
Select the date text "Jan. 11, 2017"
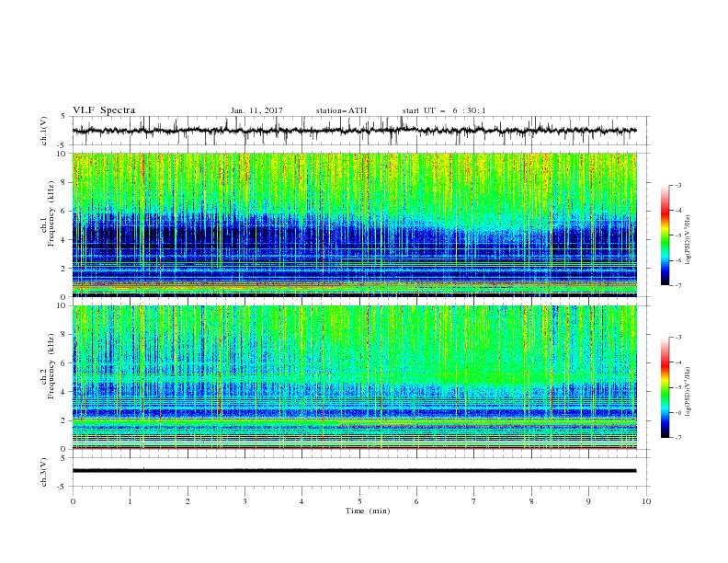pyautogui.click(x=256, y=110)
